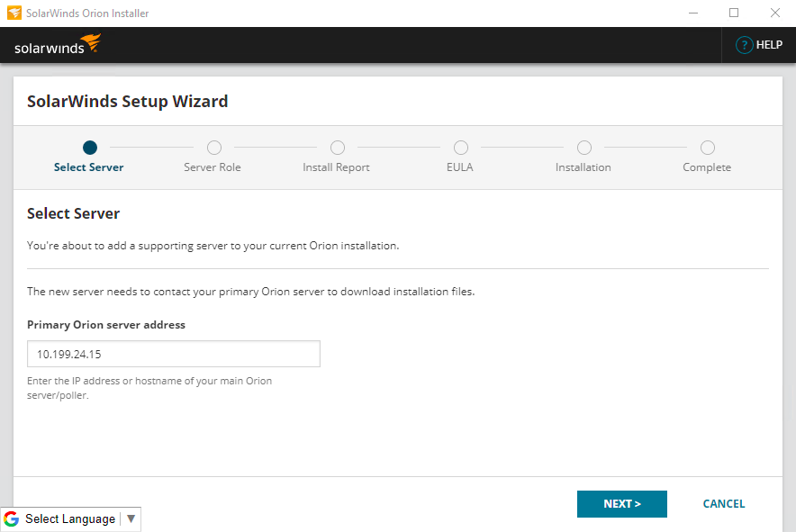This screenshot has width=796, height=532.
Task: Click the installer app icon in title bar
Action: click(x=14, y=13)
